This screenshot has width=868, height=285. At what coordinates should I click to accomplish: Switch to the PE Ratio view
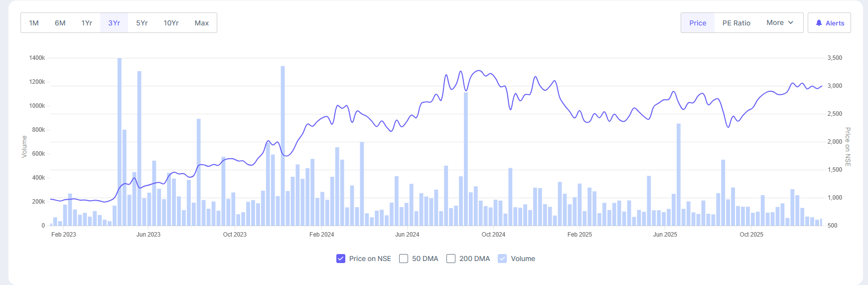click(736, 23)
